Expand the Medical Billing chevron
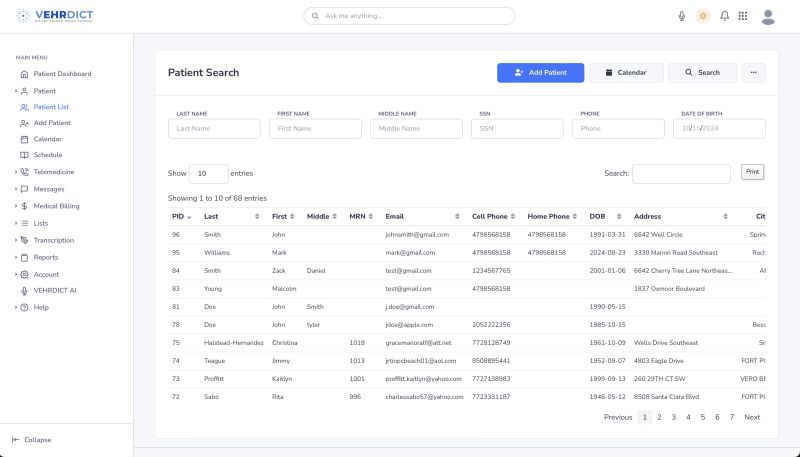This screenshot has height=457, width=800. [16, 206]
